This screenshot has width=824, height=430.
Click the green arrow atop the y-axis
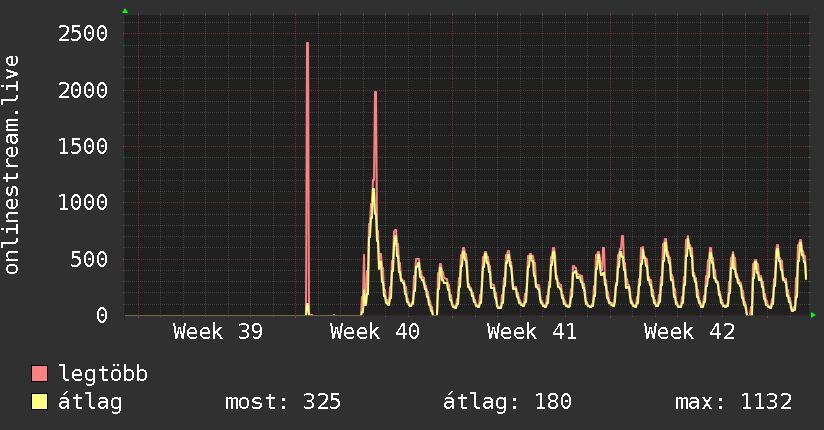pyautogui.click(x=125, y=11)
